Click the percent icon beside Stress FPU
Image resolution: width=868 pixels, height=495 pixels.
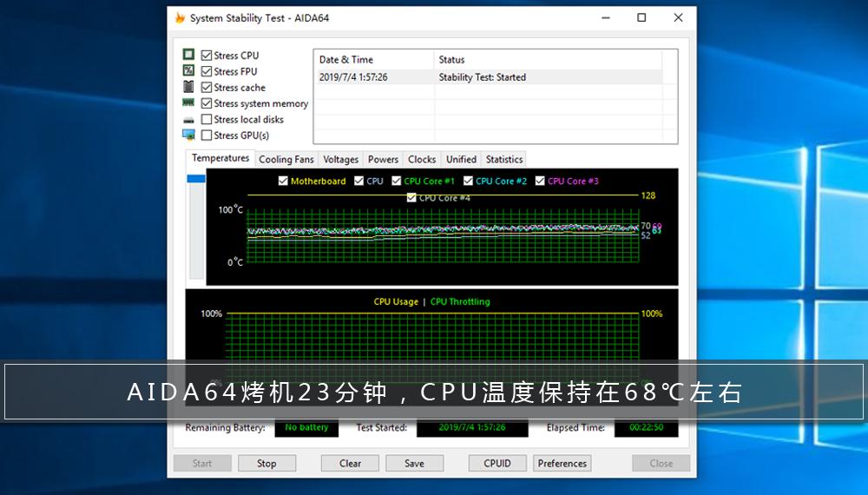[188, 70]
